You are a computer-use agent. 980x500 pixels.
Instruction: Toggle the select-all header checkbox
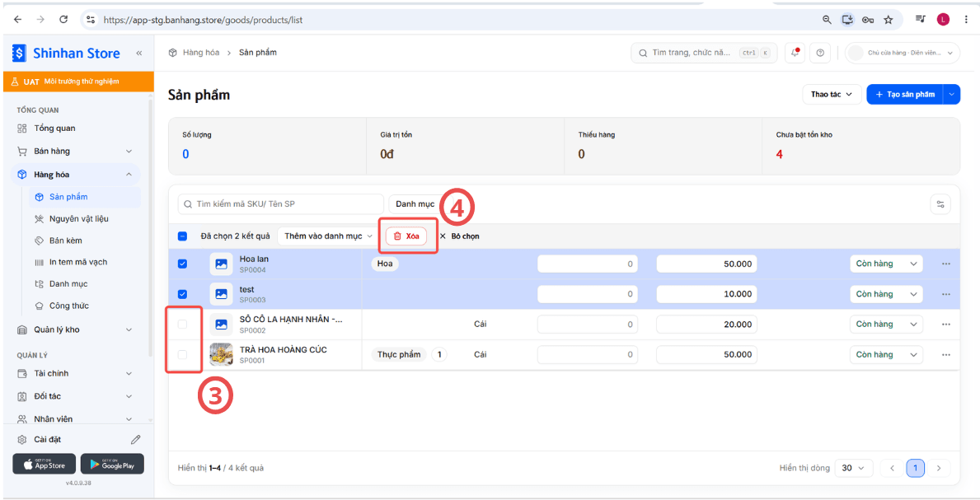182,236
